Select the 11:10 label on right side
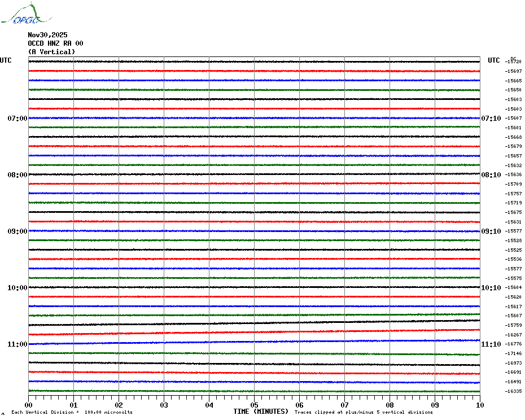The width and height of the screenshot is (525, 420). tap(491, 344)
